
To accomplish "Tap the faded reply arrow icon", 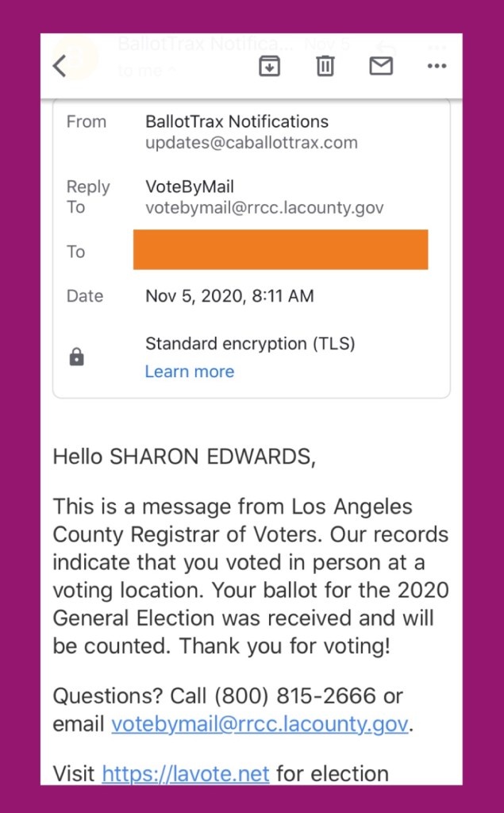I will [384, 48].
